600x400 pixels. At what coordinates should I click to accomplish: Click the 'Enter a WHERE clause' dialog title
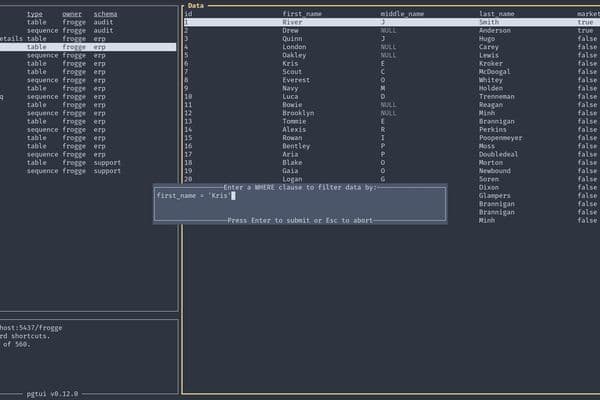click(x=300, y=188)
